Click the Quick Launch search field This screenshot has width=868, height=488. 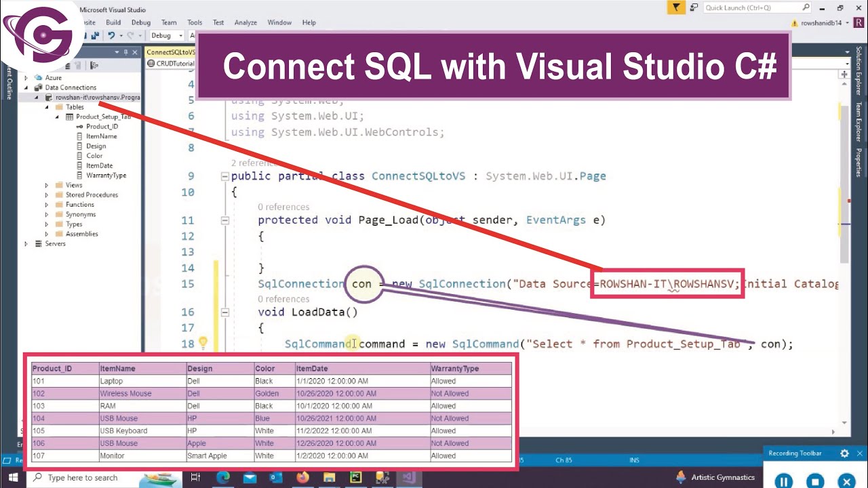click(x=757, y=7)
